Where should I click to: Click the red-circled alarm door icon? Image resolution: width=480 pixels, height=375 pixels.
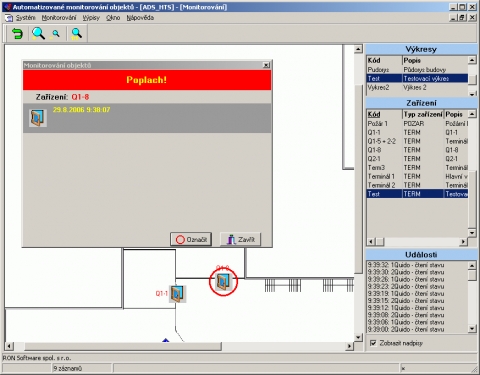pos(223,282)
